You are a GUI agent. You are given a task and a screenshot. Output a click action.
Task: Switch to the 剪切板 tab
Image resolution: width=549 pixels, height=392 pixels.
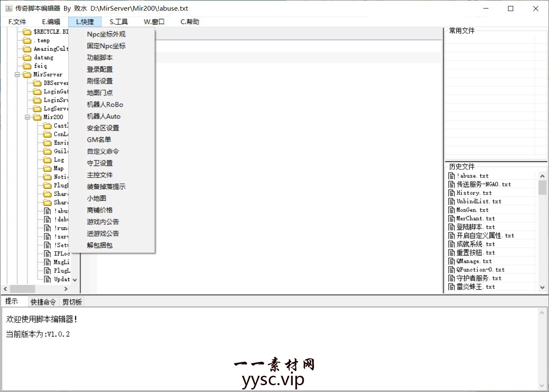click(x=72, y=302)
